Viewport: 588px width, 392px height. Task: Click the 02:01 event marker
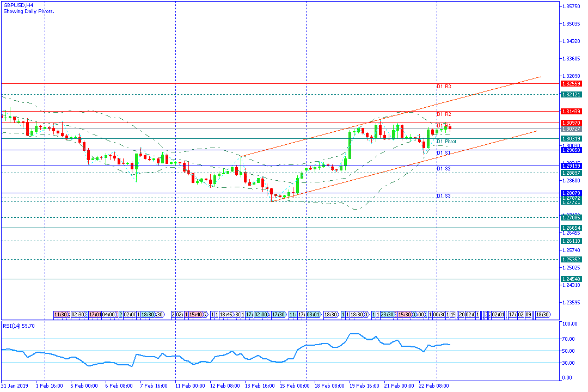coord(498,314)
